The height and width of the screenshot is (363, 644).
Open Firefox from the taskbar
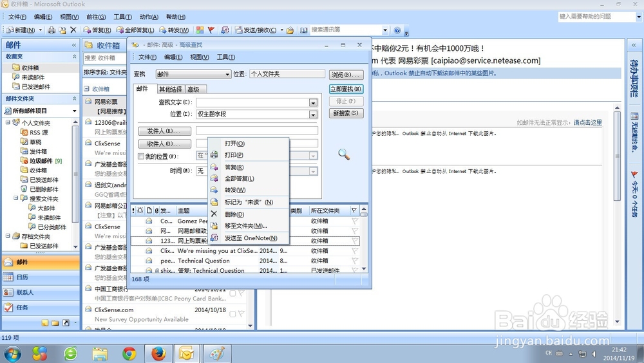tap(158, 353)
